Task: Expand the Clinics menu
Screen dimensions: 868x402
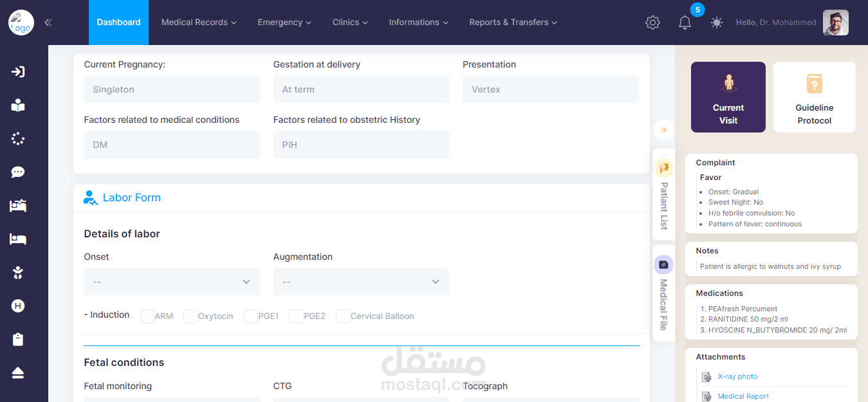Action: pos(350,23)
